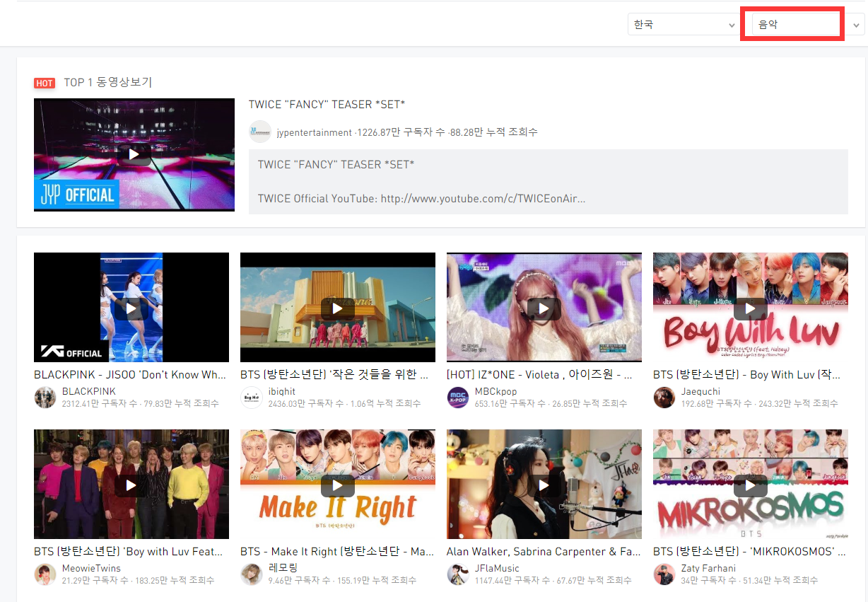Open the 한국 country dropdown
The width and height of the screenshot is (868, 602).
684,25
